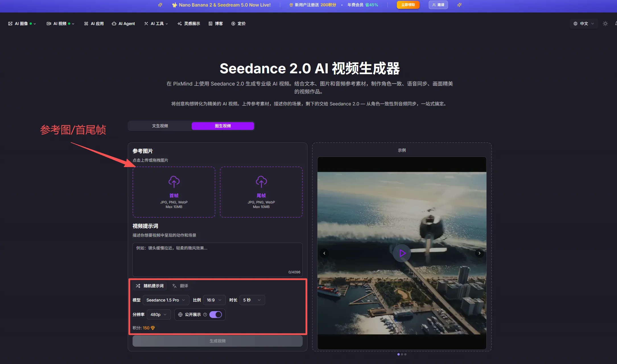Image resolution: width=617 pixels, height=364 pixels.
Task: Click the 示例 label
Action: [x=402, y=150]
